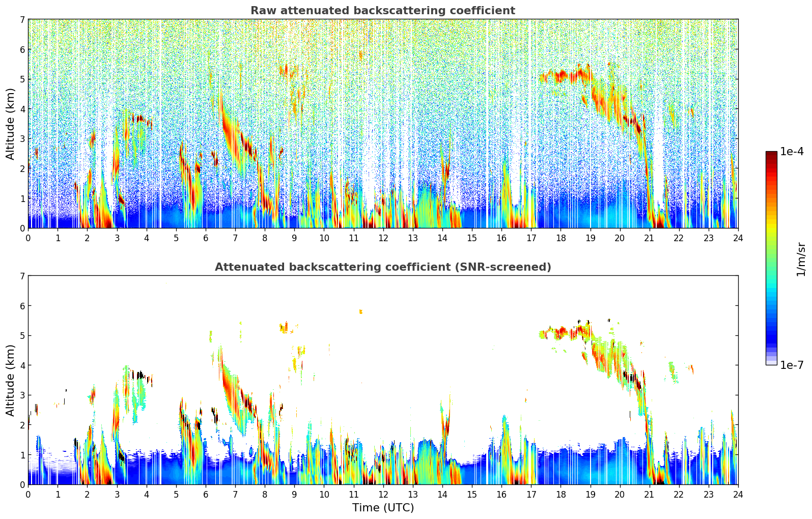Click time tick '8' under the SNR-screened plot
812x519 pixels.
coord(265,494)
